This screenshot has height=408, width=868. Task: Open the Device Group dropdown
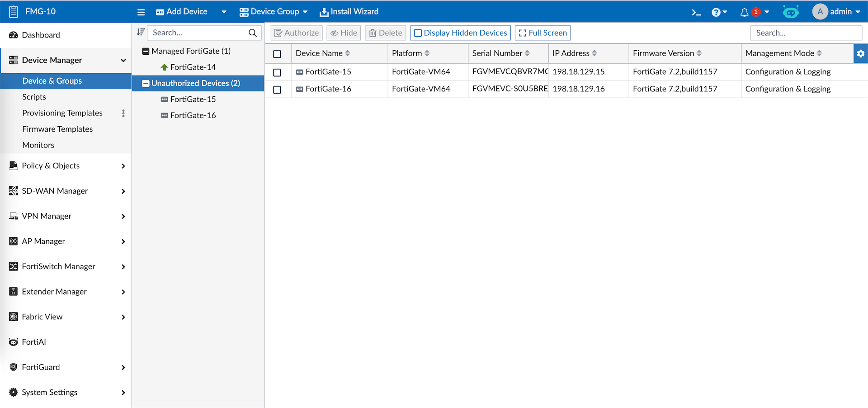click(x=274, y=12)
